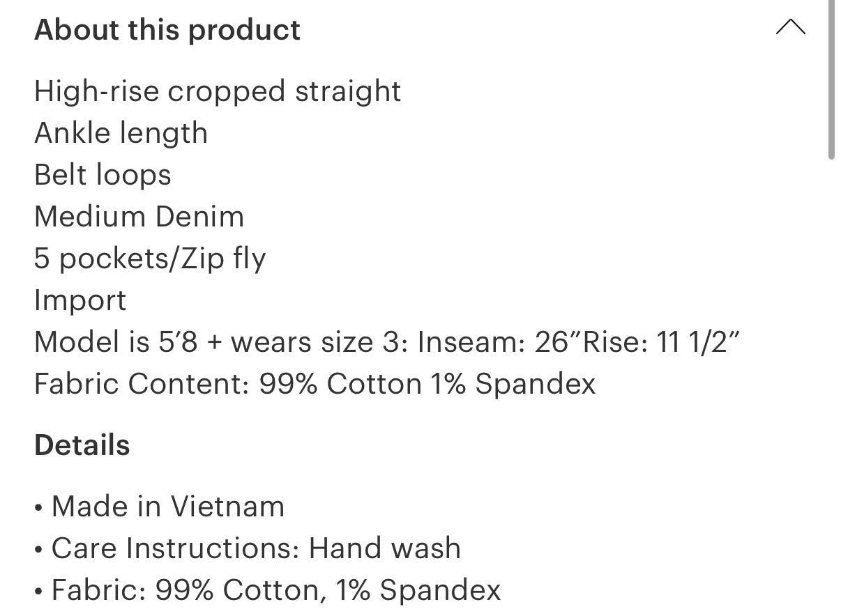The height and width of the screenshot is (616, 841).
Task: Click the Made in Vietnam bullet
Action: coord(167,507)
